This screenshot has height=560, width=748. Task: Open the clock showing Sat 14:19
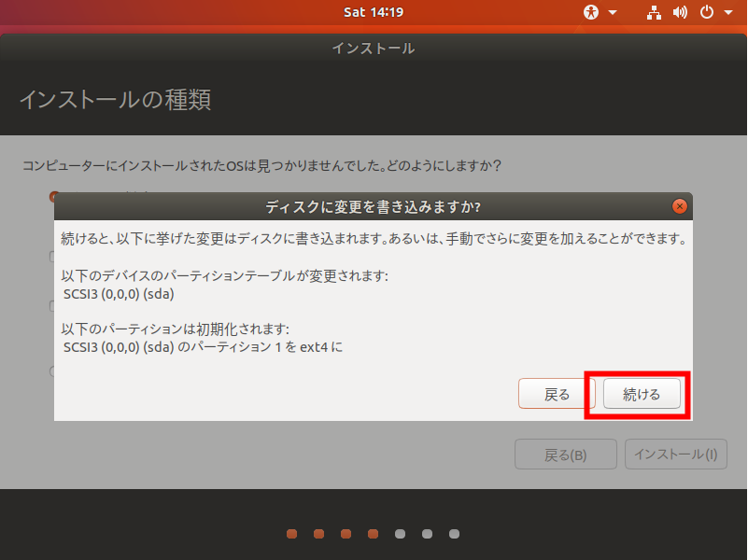374,12
